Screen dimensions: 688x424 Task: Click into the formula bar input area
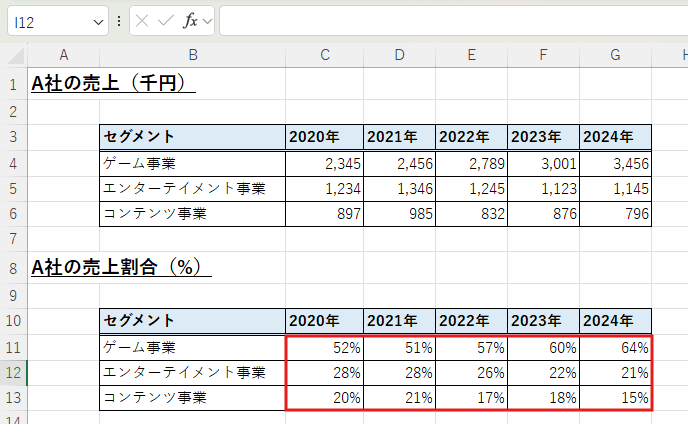450,21
